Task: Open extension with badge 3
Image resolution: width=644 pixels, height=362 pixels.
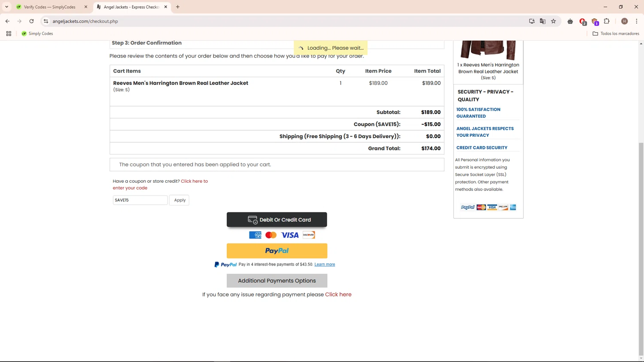Action: click(x=595, y=21)
